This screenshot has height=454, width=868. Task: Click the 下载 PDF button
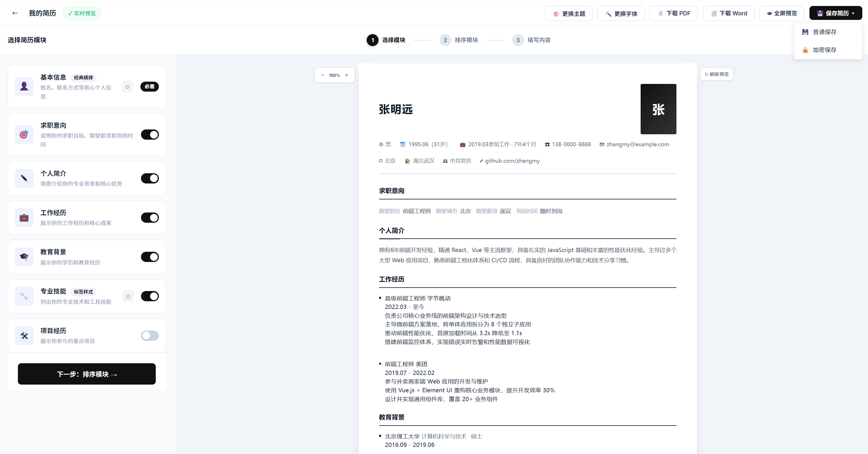(673, 13)
